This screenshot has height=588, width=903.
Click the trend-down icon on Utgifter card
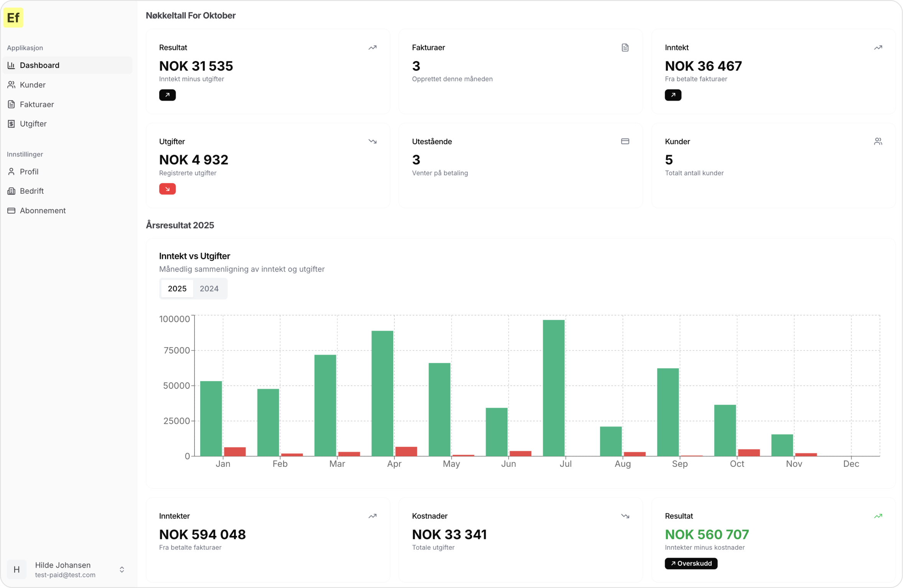click(x=372, y=142)
